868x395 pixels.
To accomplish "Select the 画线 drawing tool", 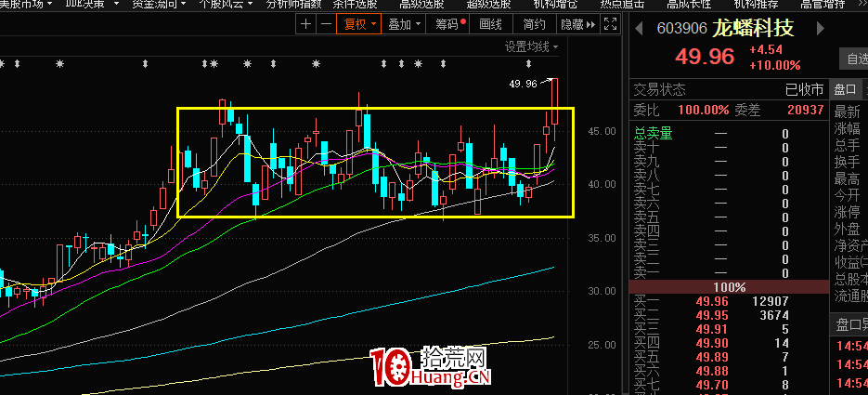I will 490,24.
